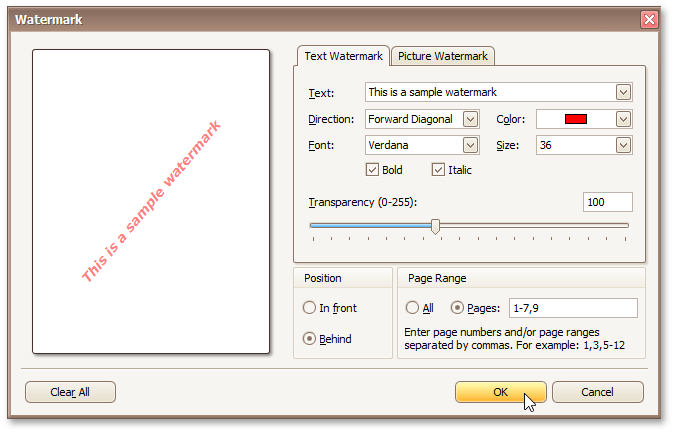Switch to the Picture Watermark tab
The image size is (674, 433).
click(442, 56)
